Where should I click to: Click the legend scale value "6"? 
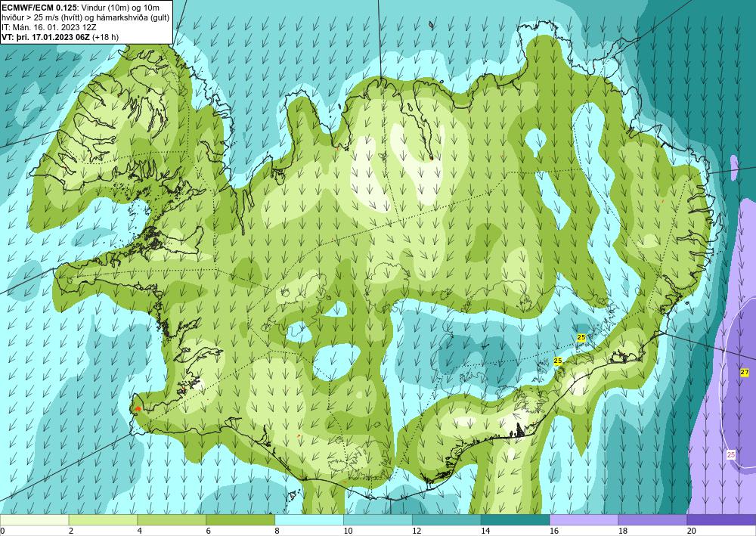coord(209,531)
